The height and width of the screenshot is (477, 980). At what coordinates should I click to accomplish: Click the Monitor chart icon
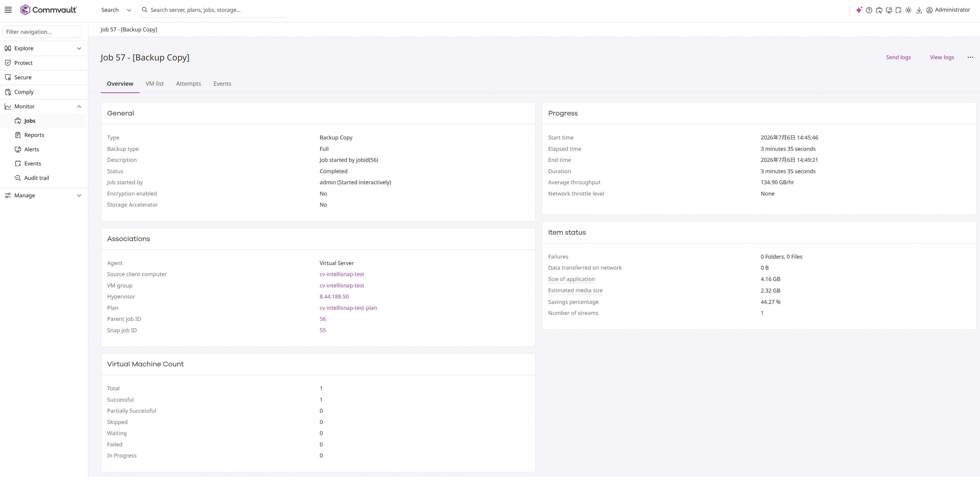8,107
